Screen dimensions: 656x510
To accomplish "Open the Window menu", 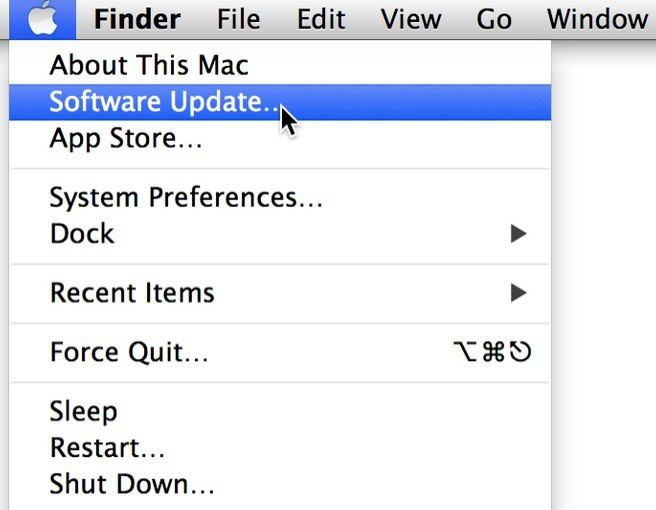I will 598,19.
